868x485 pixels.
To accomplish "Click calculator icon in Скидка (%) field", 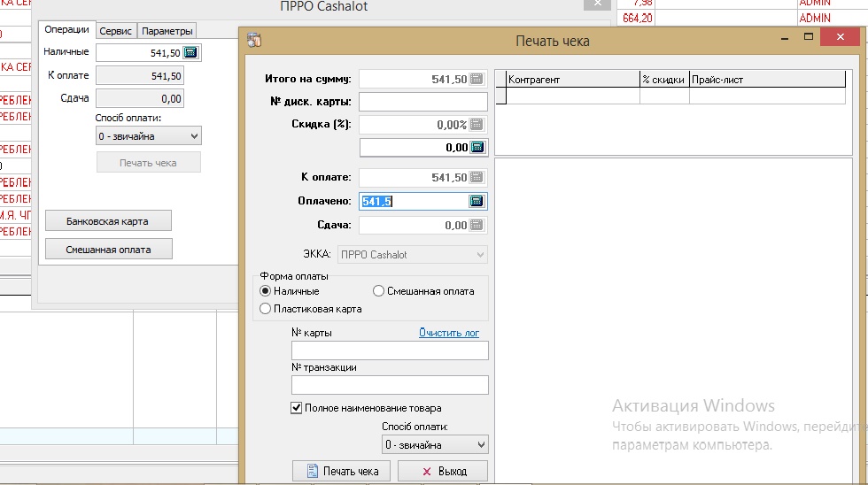I will [x=477, y=125].
